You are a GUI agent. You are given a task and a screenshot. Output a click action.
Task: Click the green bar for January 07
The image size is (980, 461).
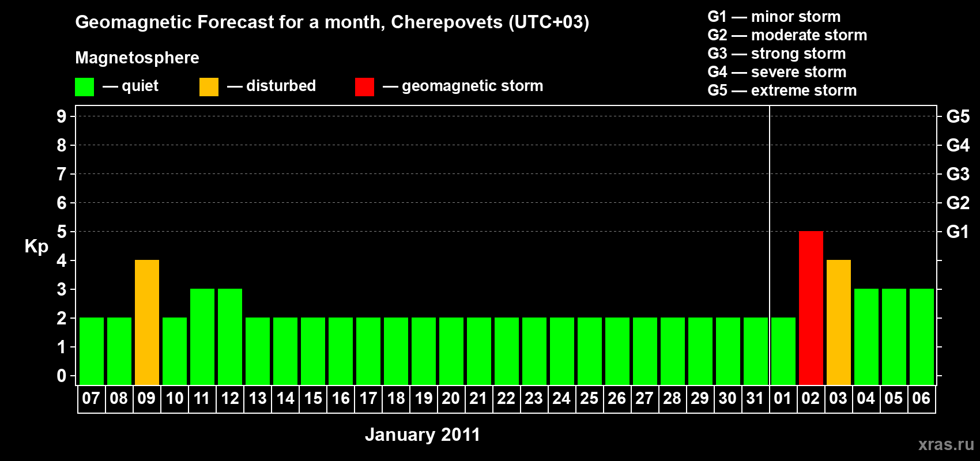click(92, 351)
